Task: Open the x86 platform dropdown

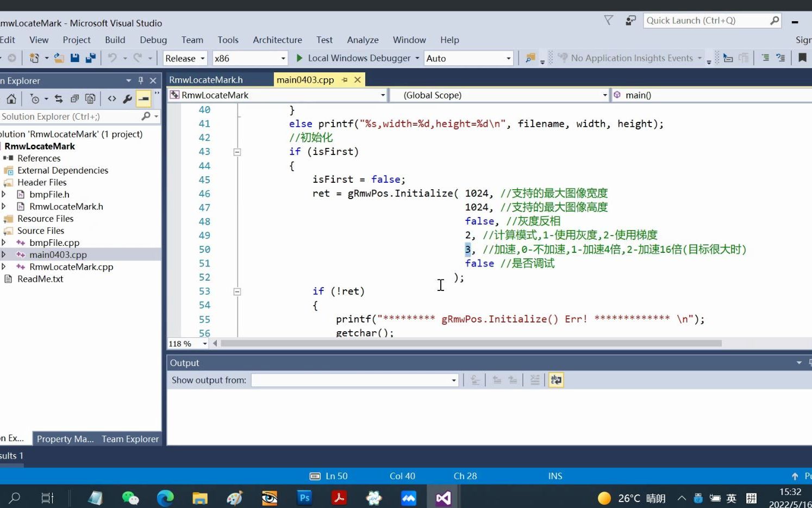Action: [x=283, y=58]
